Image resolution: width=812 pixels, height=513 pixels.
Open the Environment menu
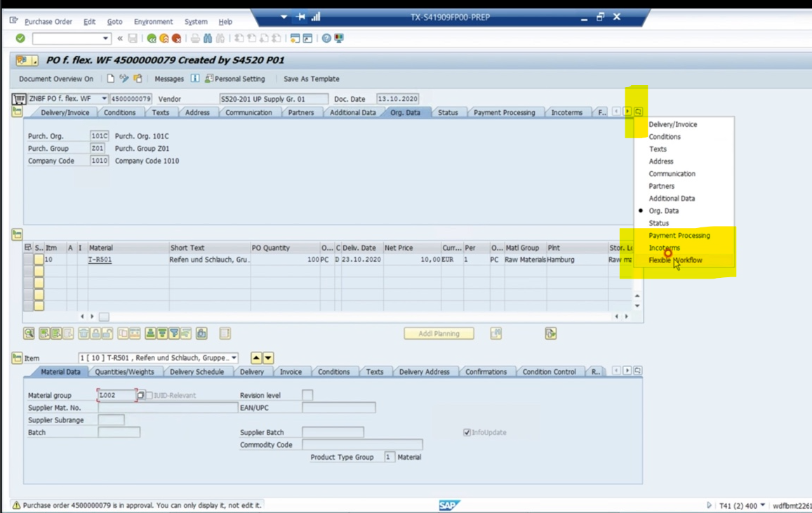[x=153, y=22]
